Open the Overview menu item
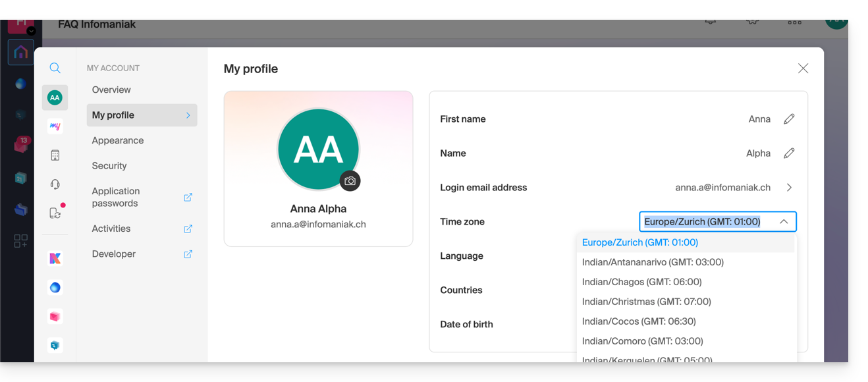Image resolution: width=868 pixels, height=382 pixels. point(111,90)
